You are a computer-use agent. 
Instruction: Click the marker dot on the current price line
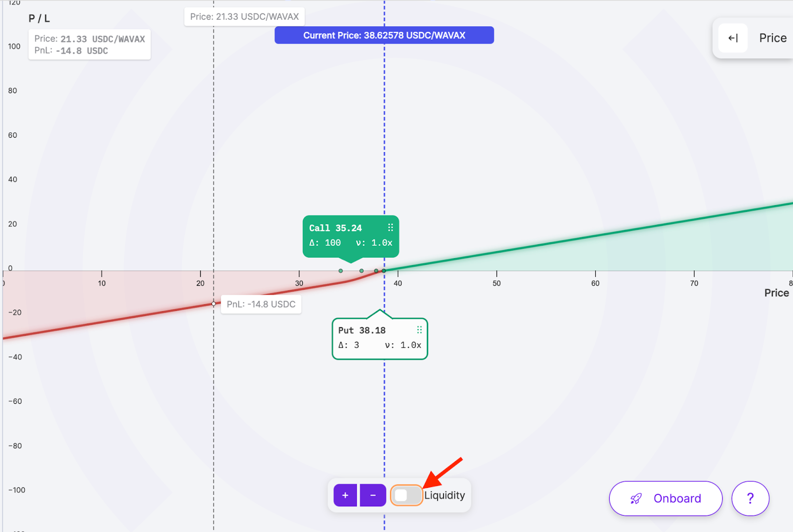(x=384, y=271)
